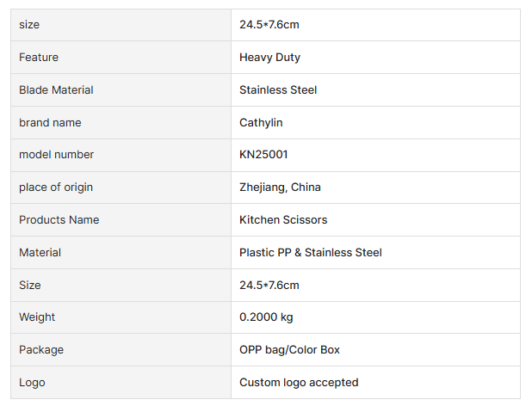Select the Heavy Duty value
Viewport: 532px width, 406px height.
269,58
